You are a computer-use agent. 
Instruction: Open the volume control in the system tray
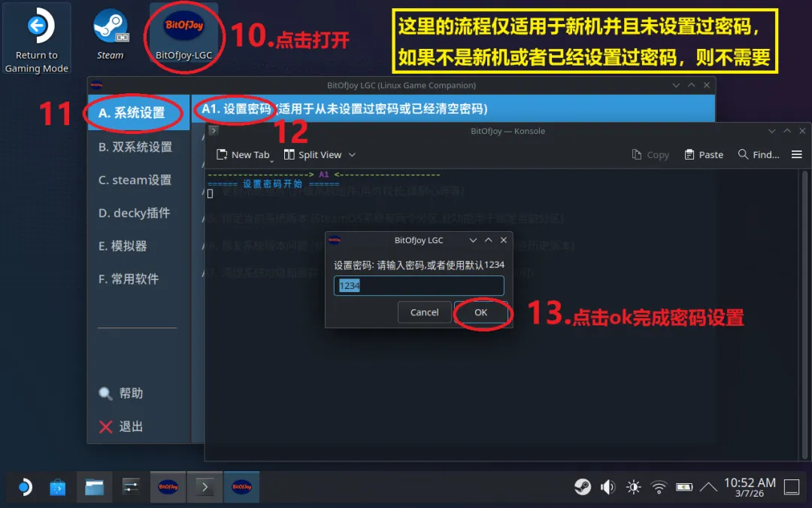[x=607, y=487]
